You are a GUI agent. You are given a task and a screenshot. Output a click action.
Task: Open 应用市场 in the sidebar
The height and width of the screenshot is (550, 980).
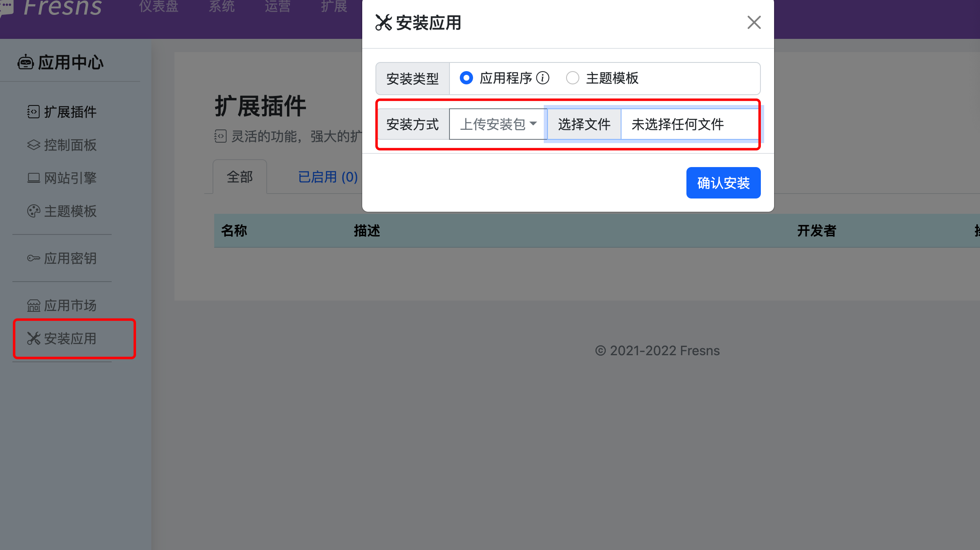point(62,306)
